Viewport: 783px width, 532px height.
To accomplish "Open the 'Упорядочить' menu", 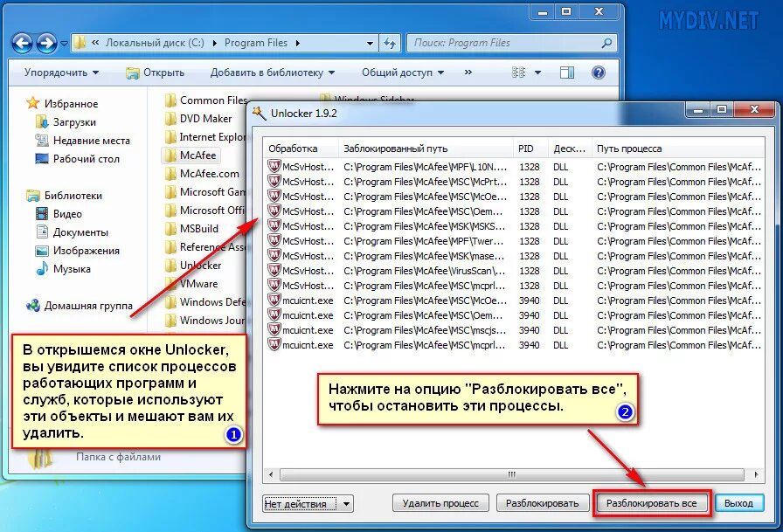I will point(61,73).
